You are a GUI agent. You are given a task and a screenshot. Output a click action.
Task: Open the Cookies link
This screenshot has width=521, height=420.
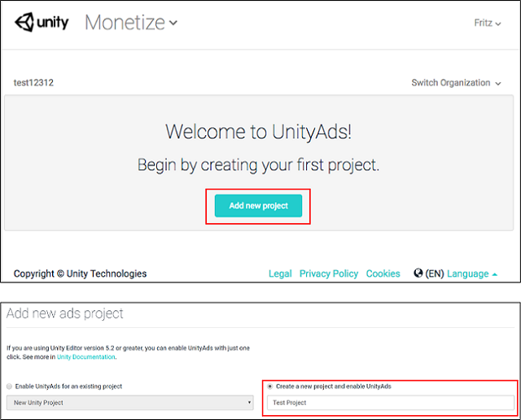pyautogui.click(x=383, y=273)
